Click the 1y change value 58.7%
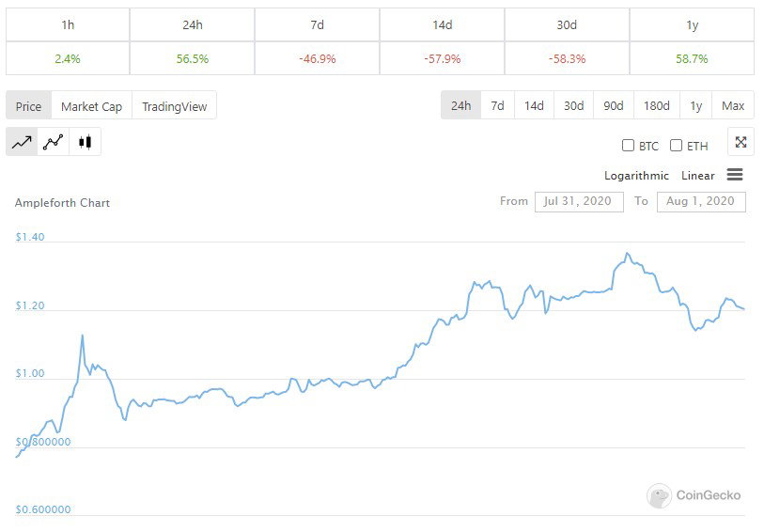 692,59
